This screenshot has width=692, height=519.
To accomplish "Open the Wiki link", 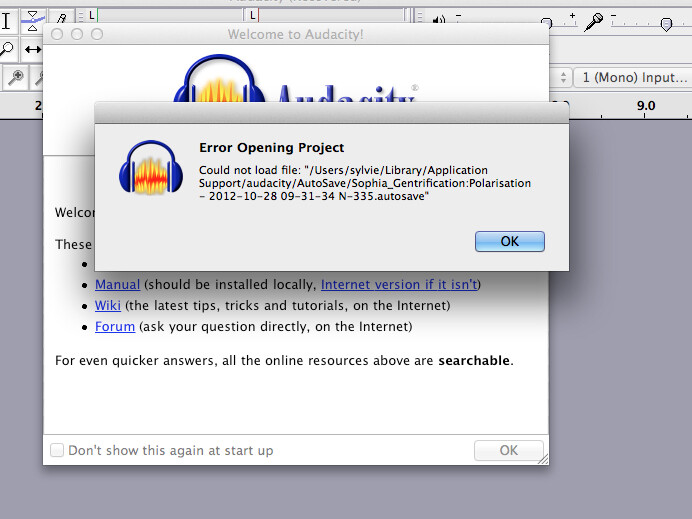I will click(108, 305).
